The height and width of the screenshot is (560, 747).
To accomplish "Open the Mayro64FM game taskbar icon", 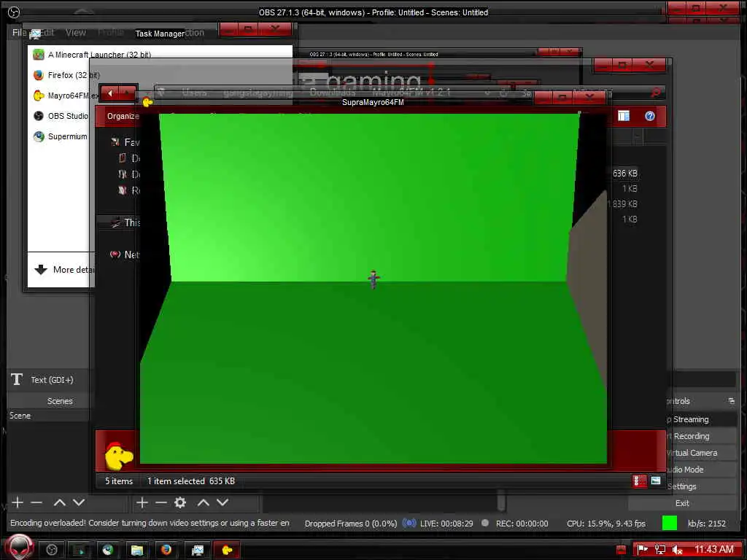I will tap(228, 550).
